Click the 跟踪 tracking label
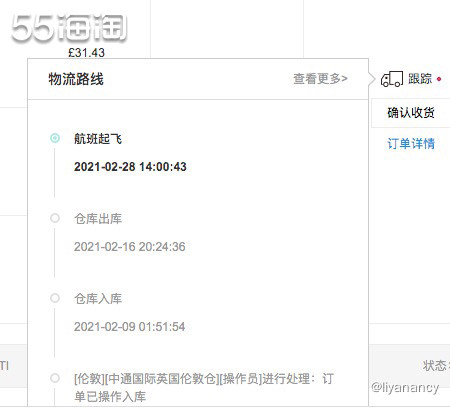450x408 pixels. [x=420, y=79]
